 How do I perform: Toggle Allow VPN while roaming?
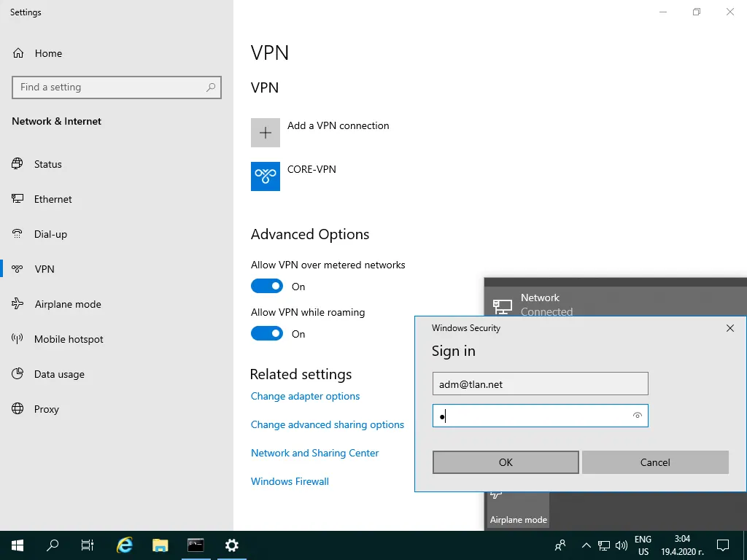pyautogui.click(x=267, y=333)
